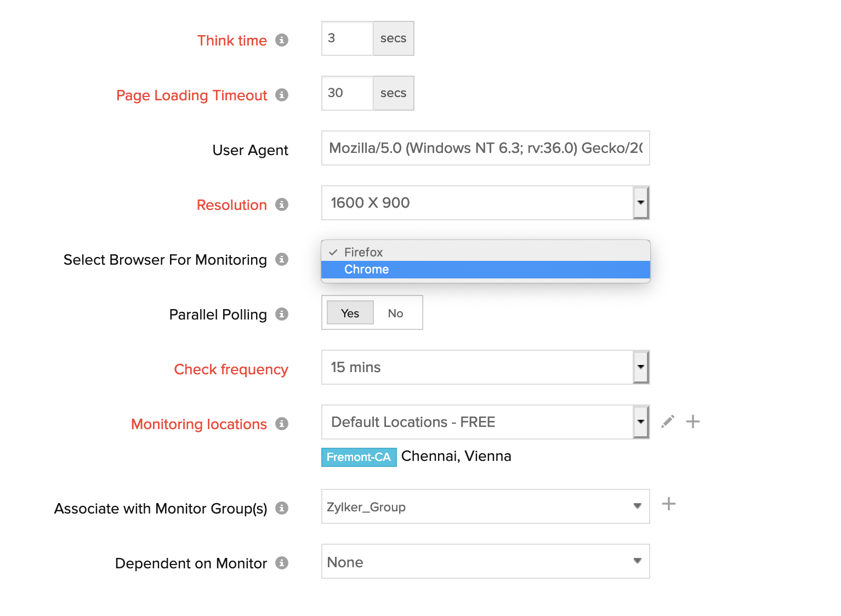
Task: Set Parallel Polling to No
Action: point(395,313)
